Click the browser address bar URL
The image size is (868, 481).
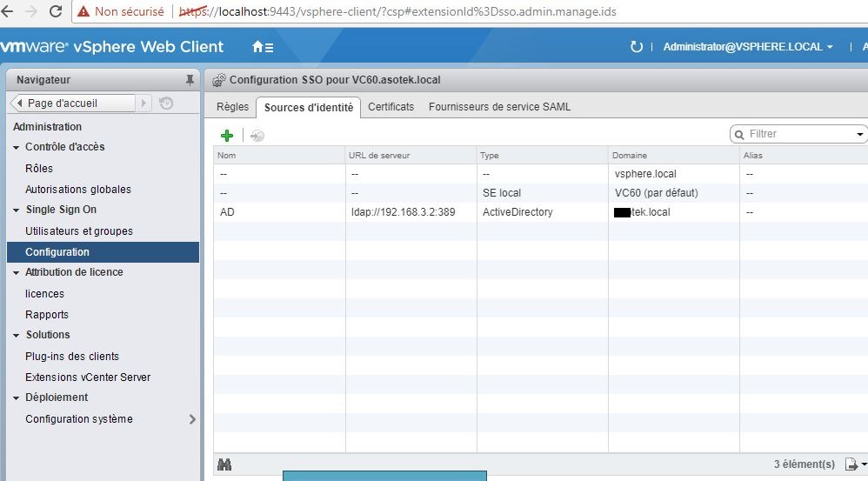397,11
